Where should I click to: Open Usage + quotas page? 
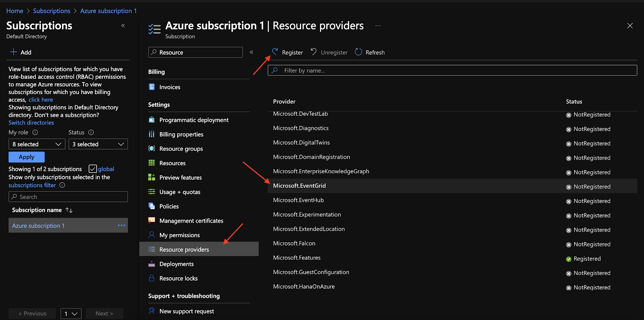point(180,192)
